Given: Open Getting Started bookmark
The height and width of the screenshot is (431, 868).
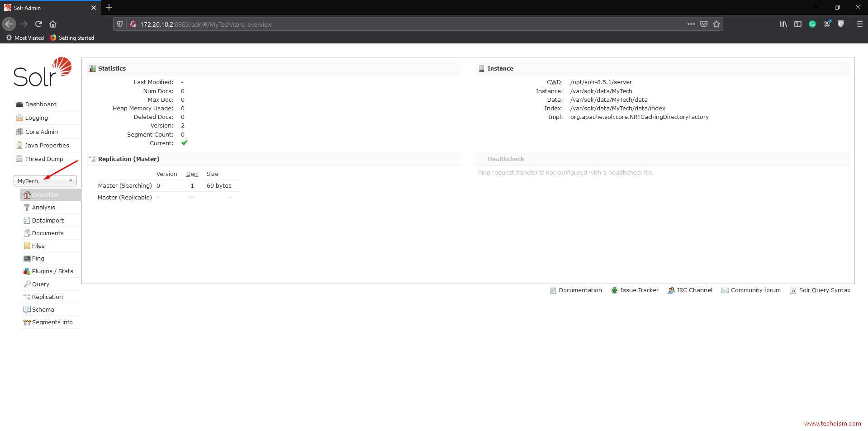Looking at the screenshot, I should 72,38.
